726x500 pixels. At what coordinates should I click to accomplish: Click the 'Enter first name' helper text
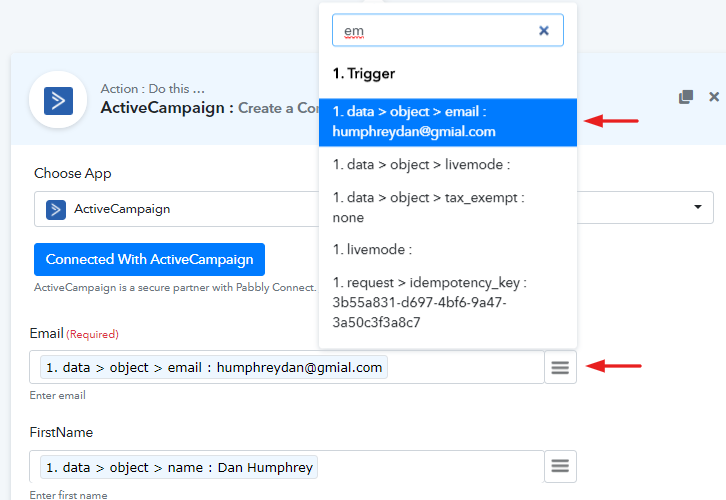point(69,494)
